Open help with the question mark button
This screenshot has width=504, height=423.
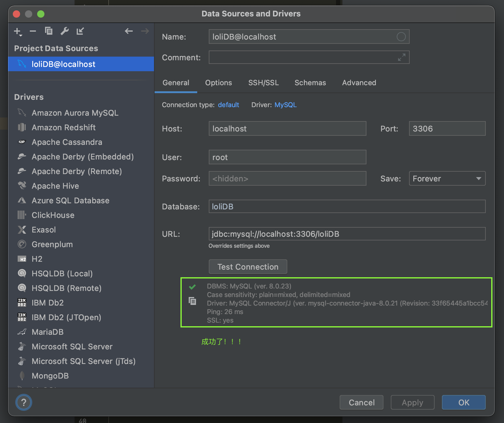click(24, 402)
